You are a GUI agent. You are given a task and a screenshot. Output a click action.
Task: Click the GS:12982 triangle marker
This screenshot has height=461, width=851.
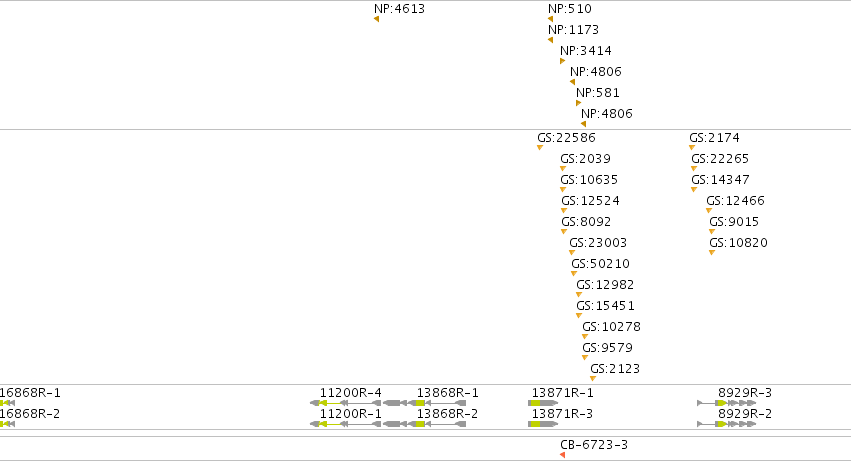(579, 295)
